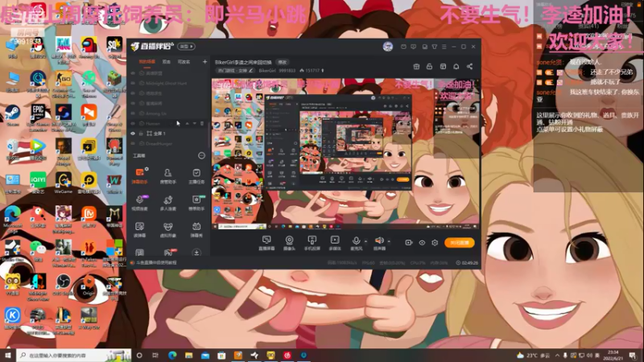Open the 弹幕秀 tool
Viewport: 644px width, 362px height.
[x=196, y=229]
